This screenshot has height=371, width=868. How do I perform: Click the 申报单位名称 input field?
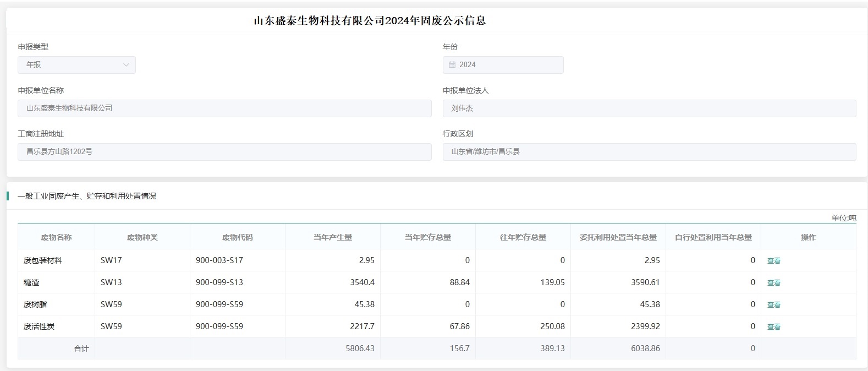pos(224,108)
